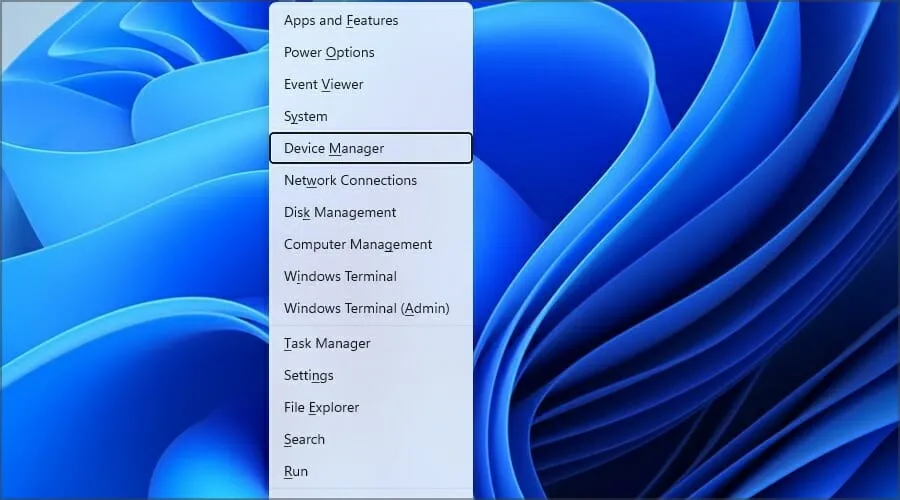Open Task Manager from the menu

tap(327, 344)
